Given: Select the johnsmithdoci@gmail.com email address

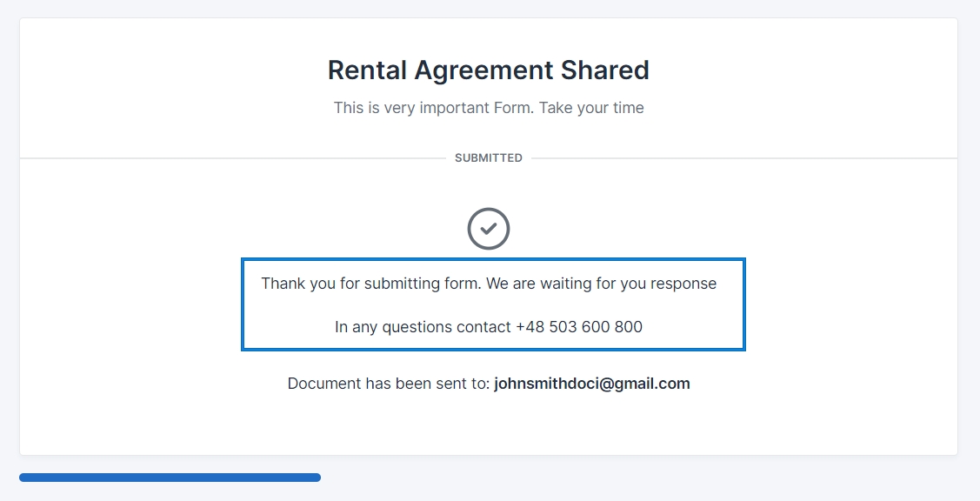Looking at the screenshot, I should [591, 384].
